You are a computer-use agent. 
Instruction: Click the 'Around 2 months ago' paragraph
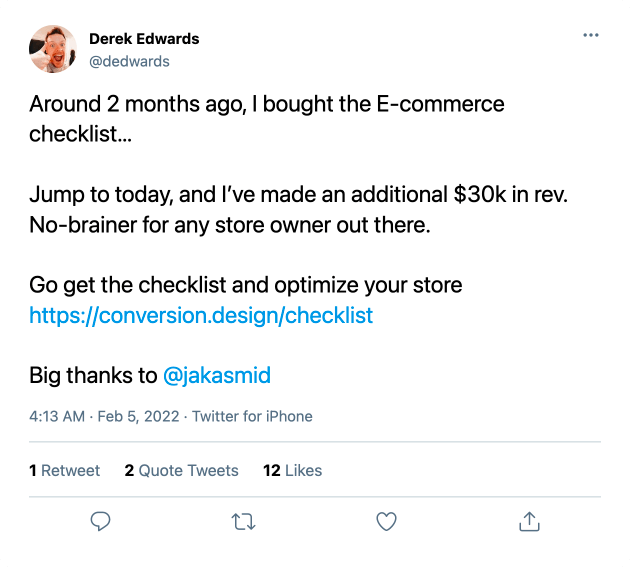[266, 119]
